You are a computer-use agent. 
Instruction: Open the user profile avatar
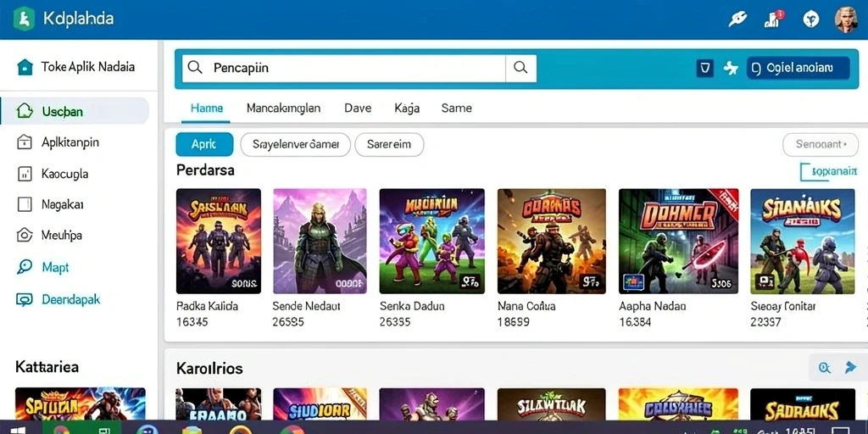[x=846, y=19]
